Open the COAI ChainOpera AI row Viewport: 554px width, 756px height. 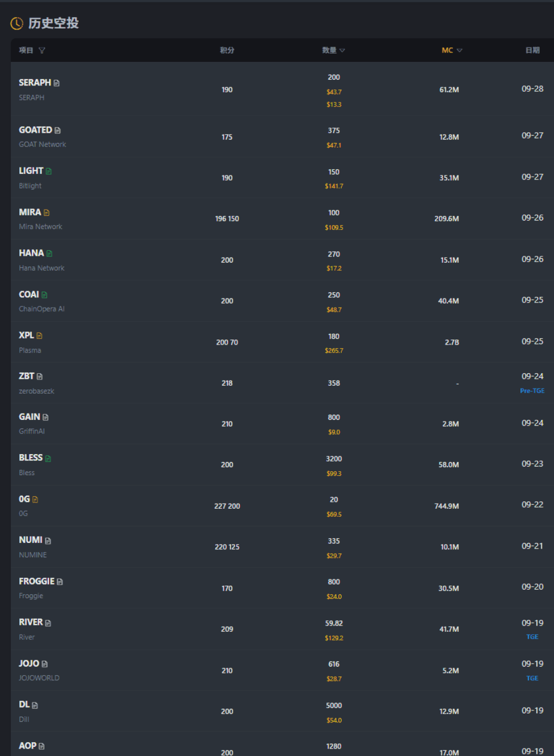(282, 301)
